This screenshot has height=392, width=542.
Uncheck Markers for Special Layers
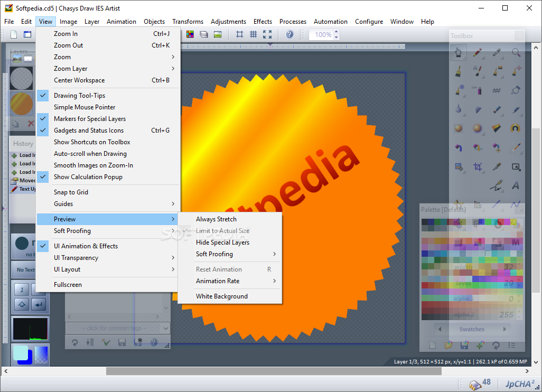tap(108, 118)
